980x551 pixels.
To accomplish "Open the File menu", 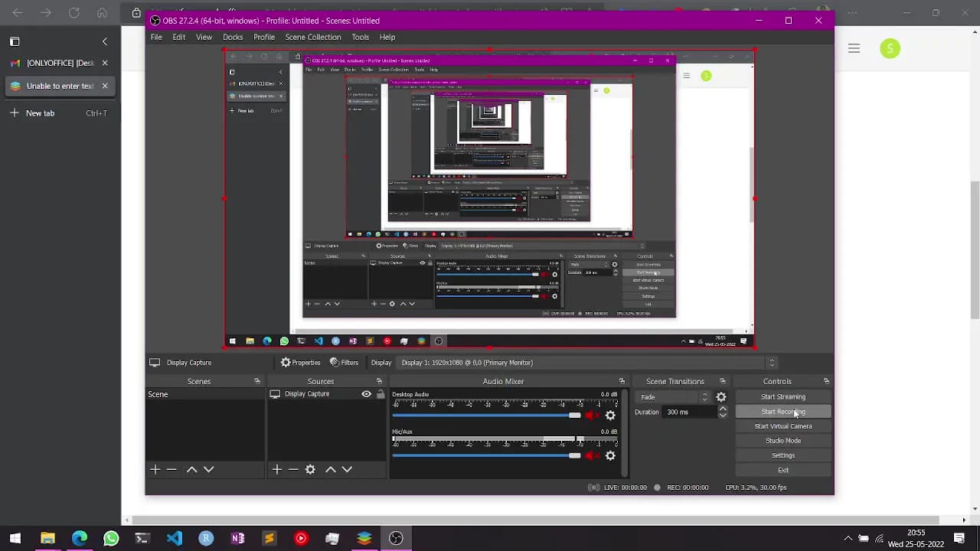I will tap(156, 37).
